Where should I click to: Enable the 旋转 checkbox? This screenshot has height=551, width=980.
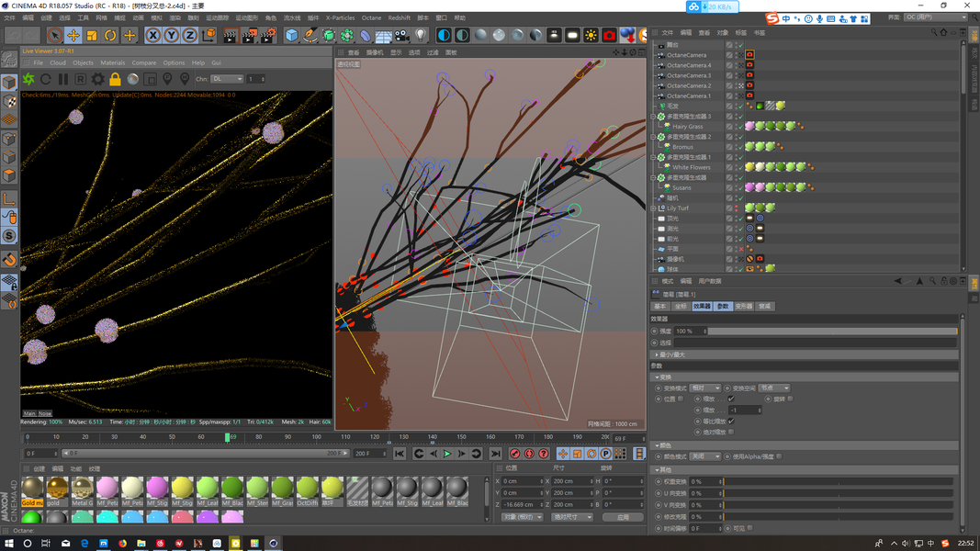click(x=791, y=399)
